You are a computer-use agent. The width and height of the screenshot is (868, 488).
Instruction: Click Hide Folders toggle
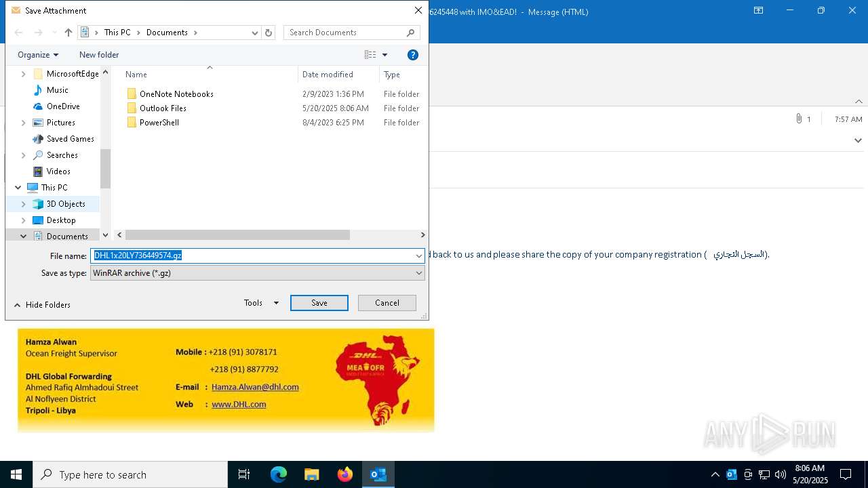coord(42,305)
